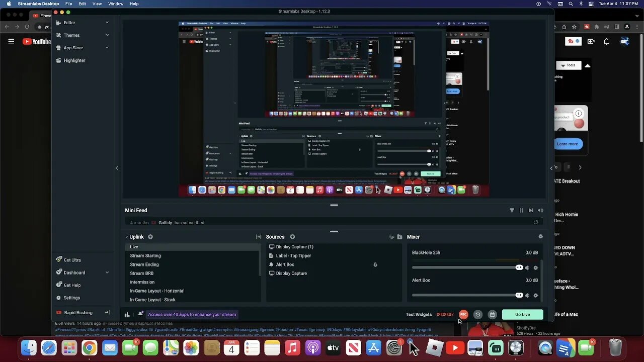Click Get Ultra in the sidebar
The height and width of the screenshot is (362, 644).
[x=68, y=260]
